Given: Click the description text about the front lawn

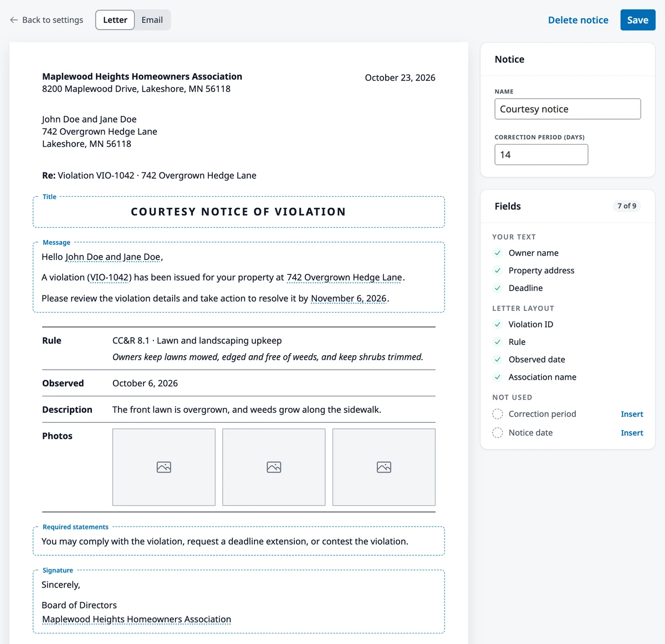Looking at the screenshot, I should (247, 410).
